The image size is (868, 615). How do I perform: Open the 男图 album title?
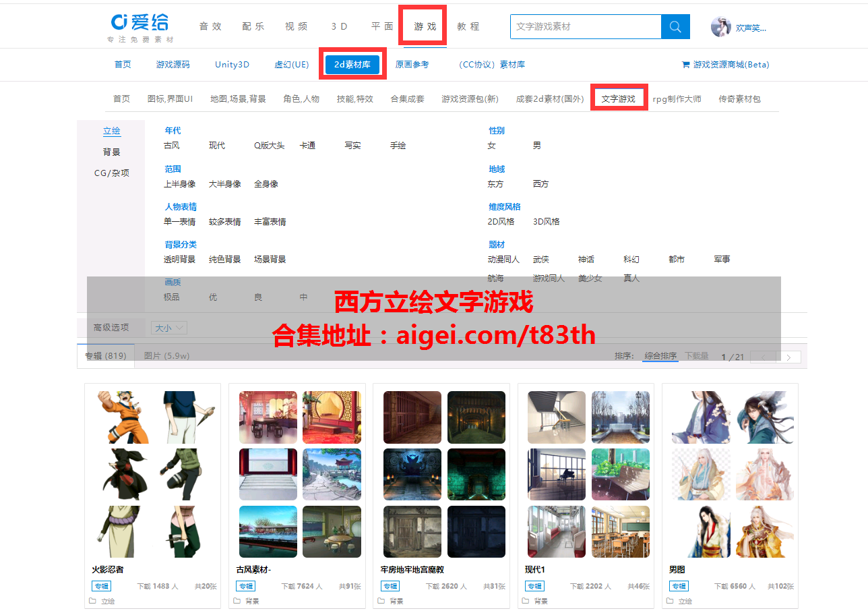point(677,570)
